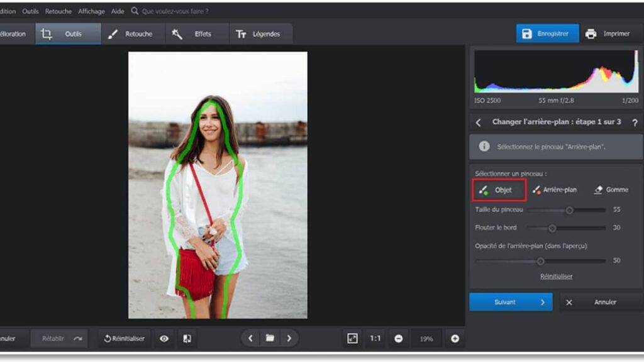Adjust the Opacité de l'arrière-plan slider
644x362 pixels.
click(x=540, y=261)
